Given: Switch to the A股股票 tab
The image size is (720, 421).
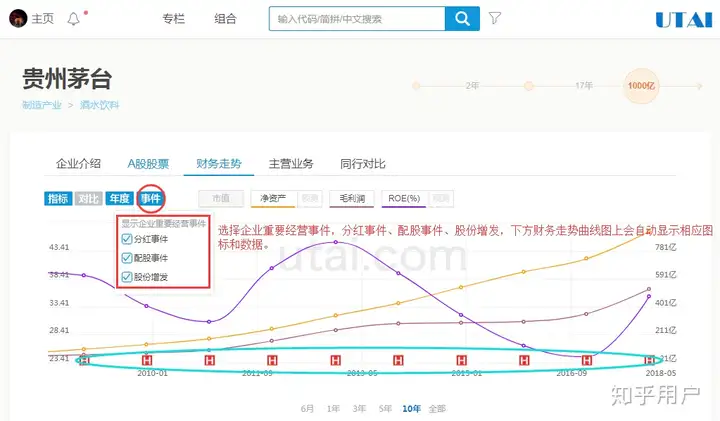Looking at the screenshot, I should click(x=148, y=163).
